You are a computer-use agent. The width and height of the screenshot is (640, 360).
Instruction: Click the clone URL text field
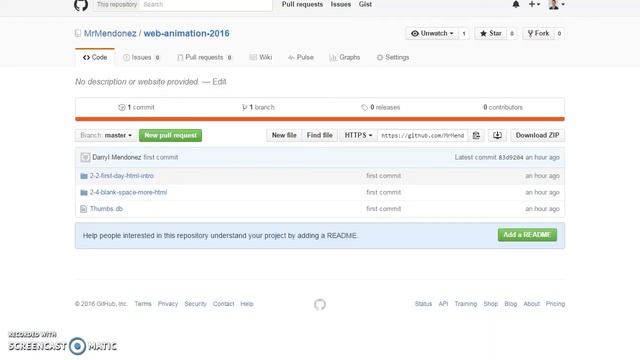point(423,136)
